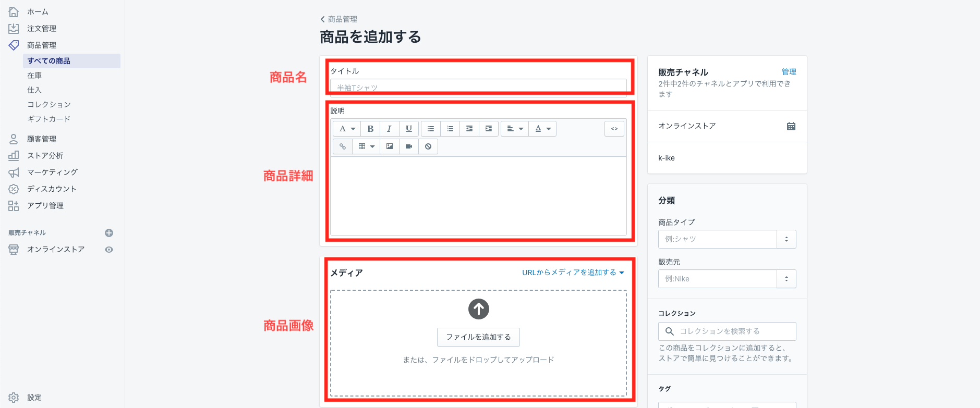Add a sales channel with plus icon

point(109,233)
